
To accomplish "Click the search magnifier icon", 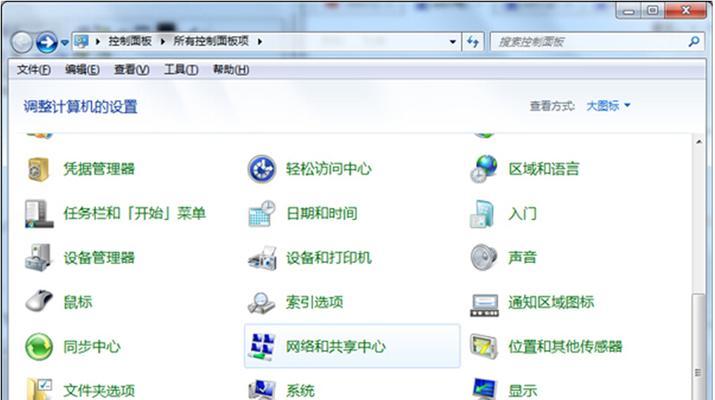I will coord(694,42).
